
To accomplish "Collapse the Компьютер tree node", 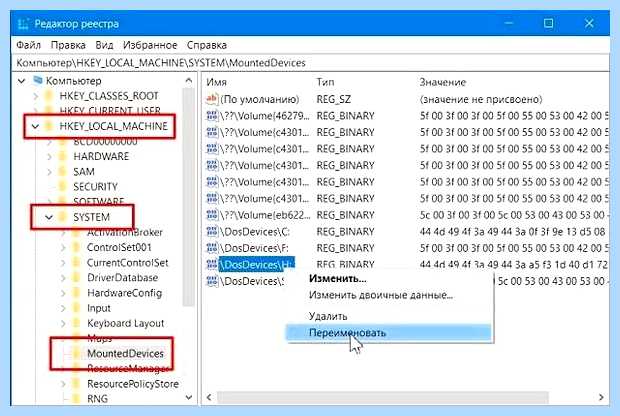I will 21,81.
